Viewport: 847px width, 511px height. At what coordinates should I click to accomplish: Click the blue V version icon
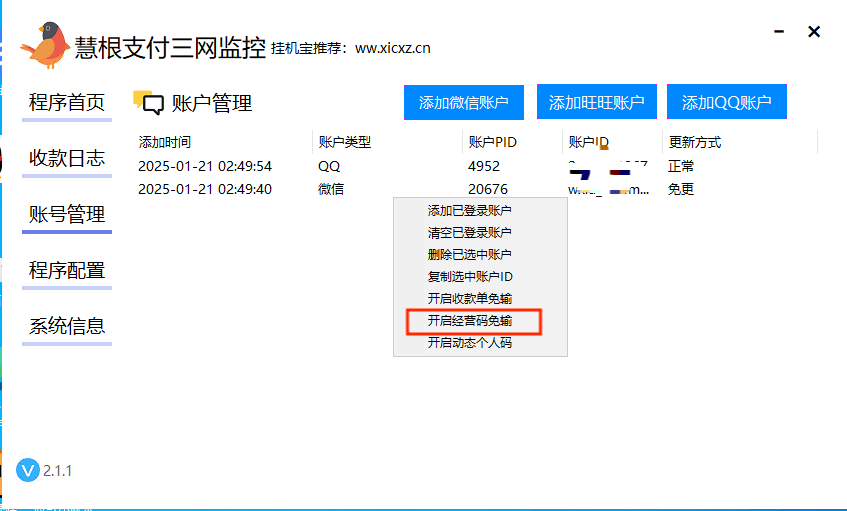pyautogui.click(x=28, y=470)
